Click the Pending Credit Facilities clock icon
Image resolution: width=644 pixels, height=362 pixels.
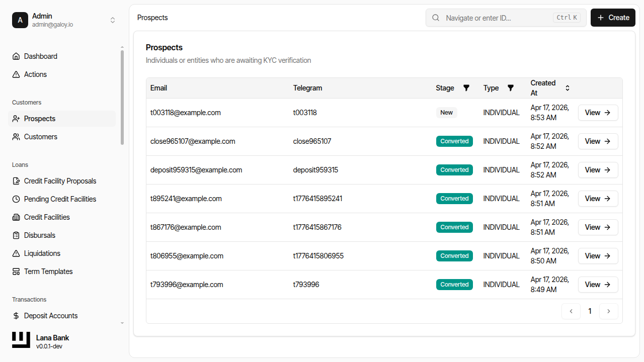coord(16,199)
